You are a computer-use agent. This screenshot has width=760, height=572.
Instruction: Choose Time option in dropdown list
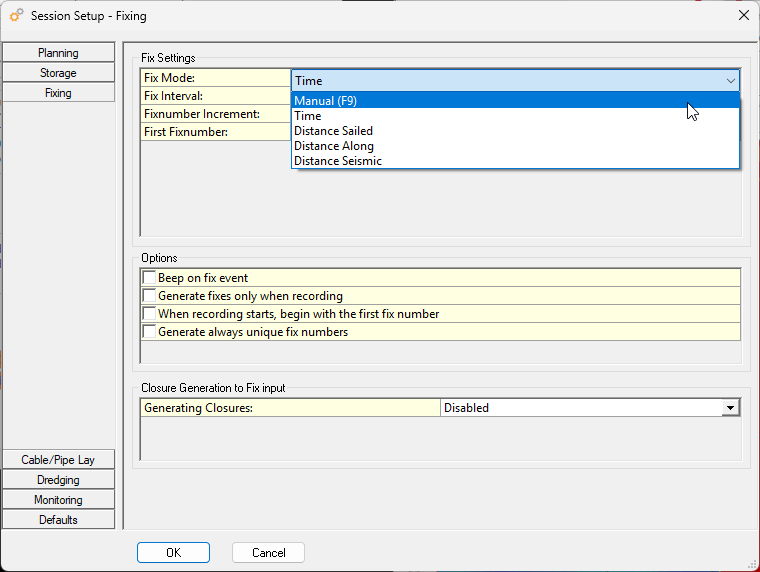pyautogui.click(x=308, y=116)
